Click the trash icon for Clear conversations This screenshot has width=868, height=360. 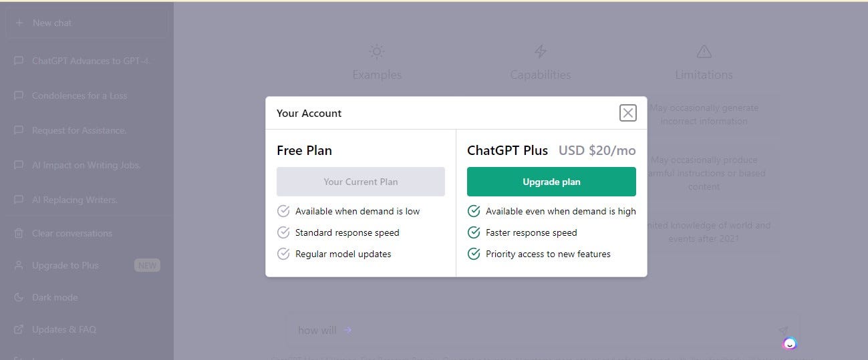point(19,233)
